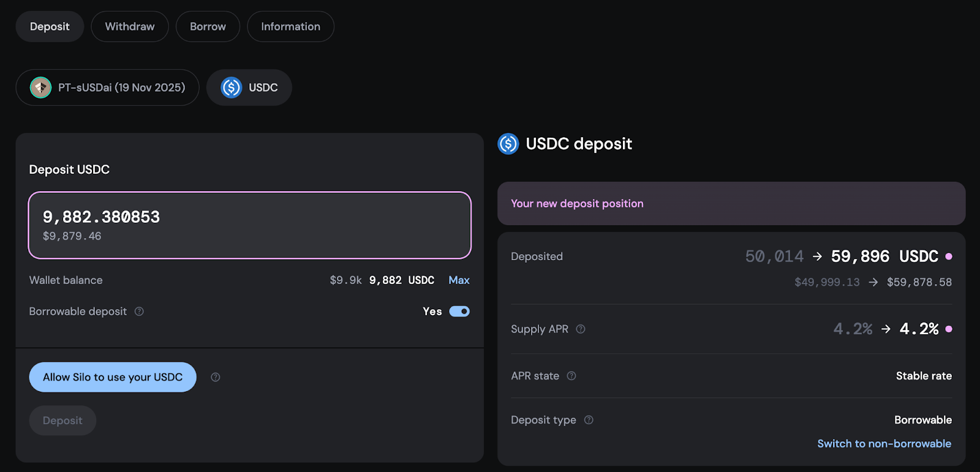The image size is (980, 472).
Task: Click the help icon beside Allow Silo button
Action: (x=216, y=377)
